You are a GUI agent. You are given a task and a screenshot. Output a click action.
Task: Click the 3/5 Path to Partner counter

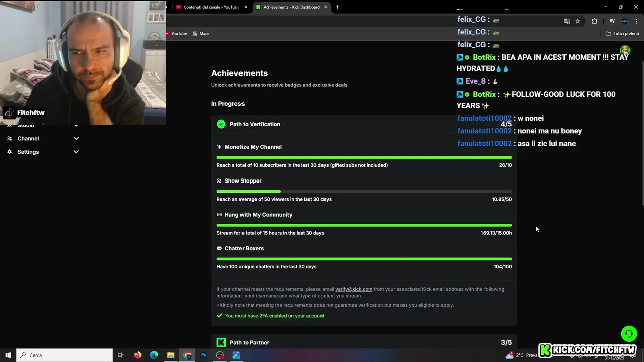pyautogui.click(x=506, y=343)
